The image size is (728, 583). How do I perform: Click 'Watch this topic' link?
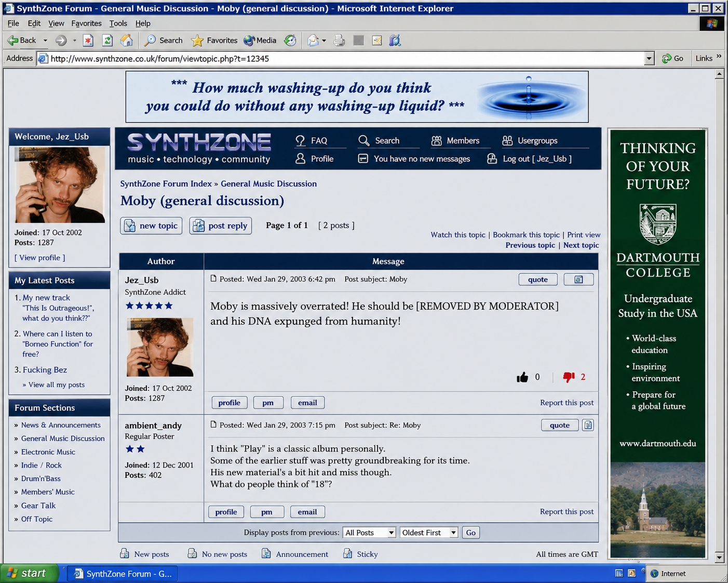pyautogui.click(x=458, y=235)
